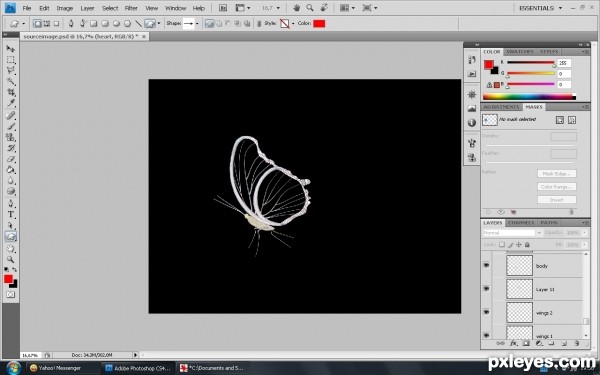The image size is (600, 375).
Task: Select the Clone Stamp tool
Action: [x=10, y=137]
